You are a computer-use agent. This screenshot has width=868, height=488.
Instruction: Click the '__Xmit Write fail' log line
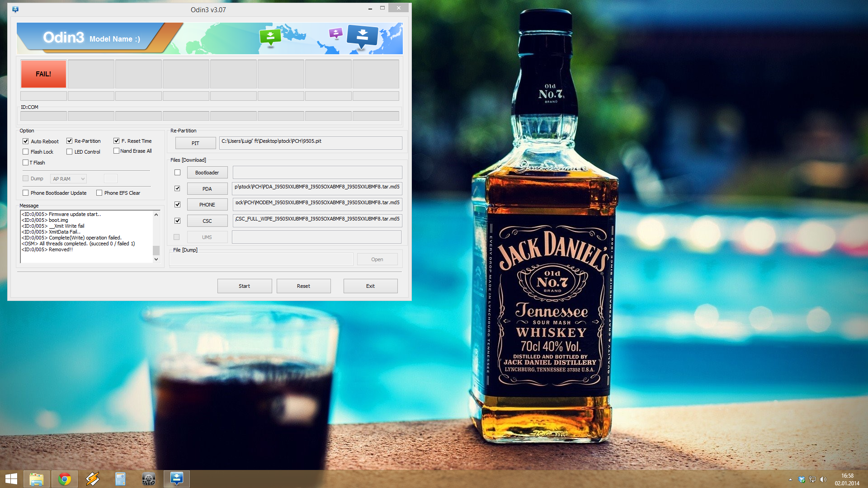point(53,226)
